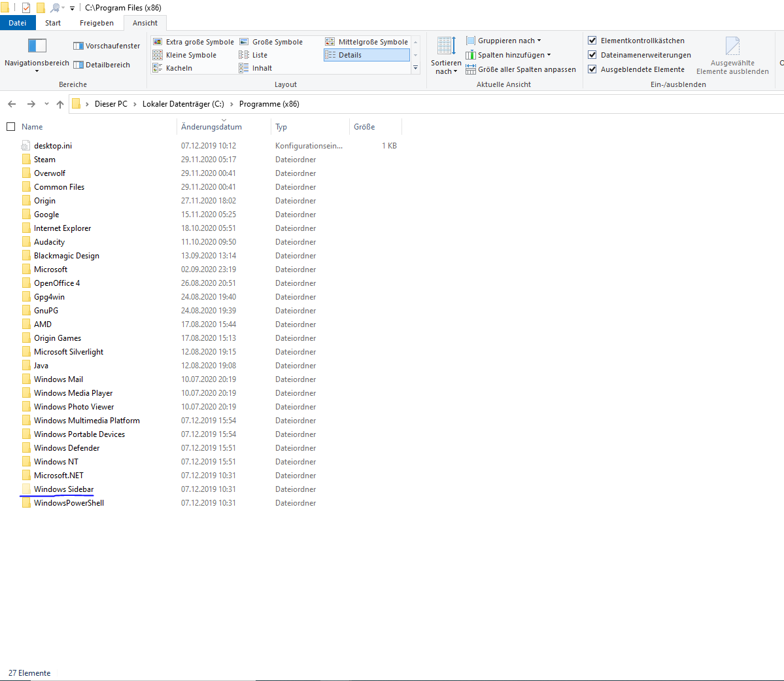Navigate to Dieser PC in breadcrumb

tap(111, 104)
